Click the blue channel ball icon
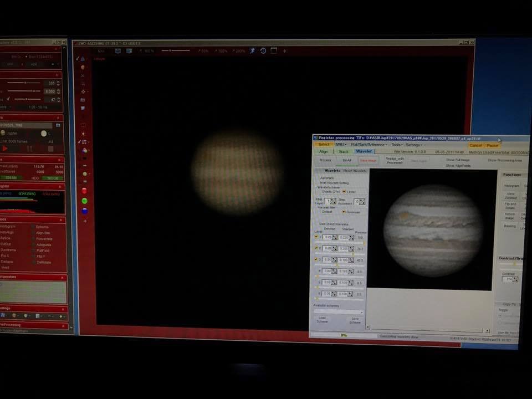532x399 pixels. point(85,211)
